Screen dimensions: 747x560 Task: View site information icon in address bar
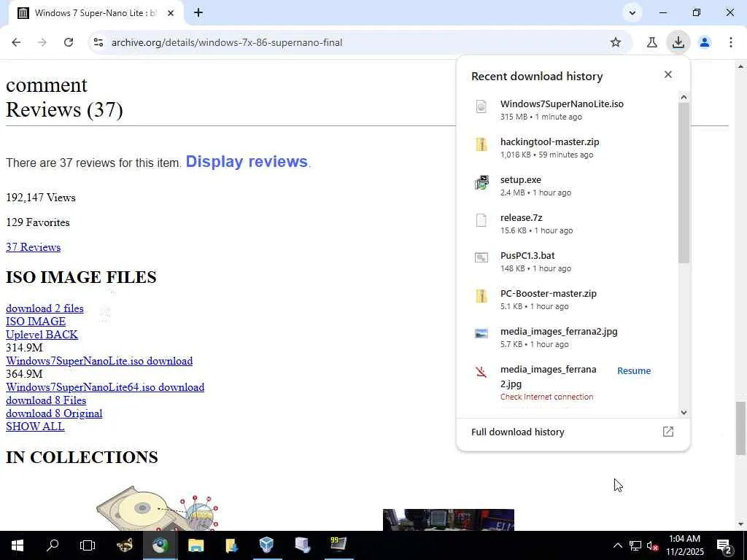[x=98, y=42]
